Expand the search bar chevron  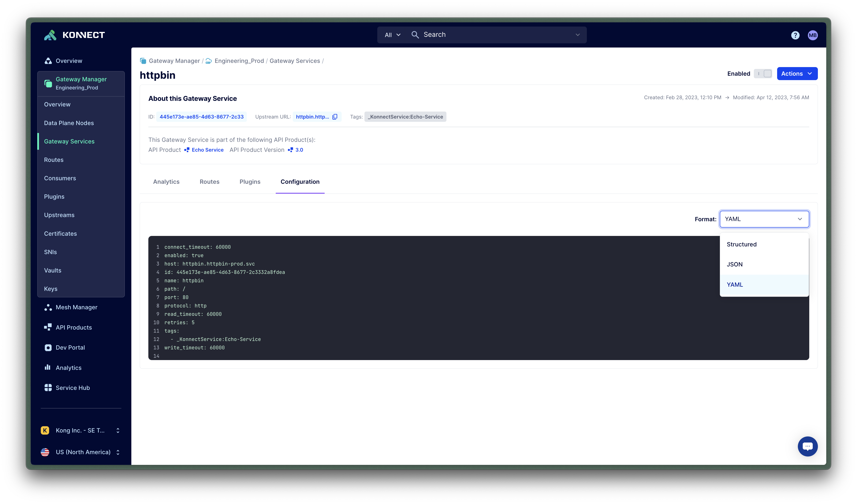pyautogui.click(x=578, y=35)
